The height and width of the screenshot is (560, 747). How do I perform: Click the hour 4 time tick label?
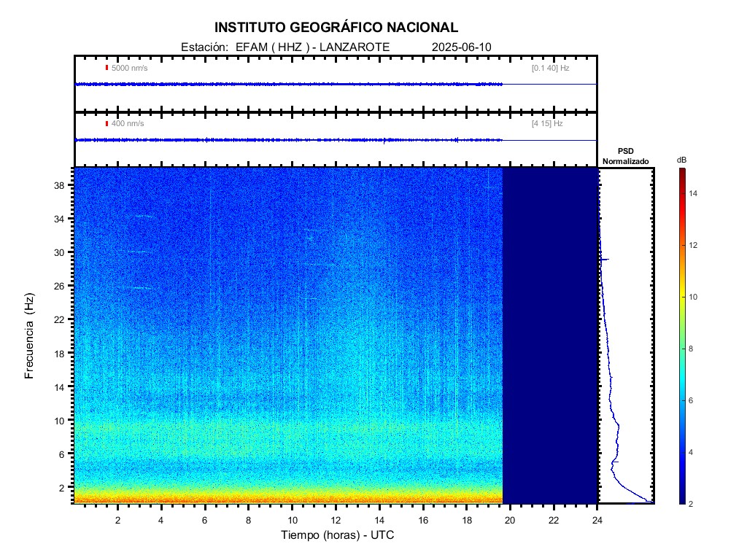click(161, 520)
